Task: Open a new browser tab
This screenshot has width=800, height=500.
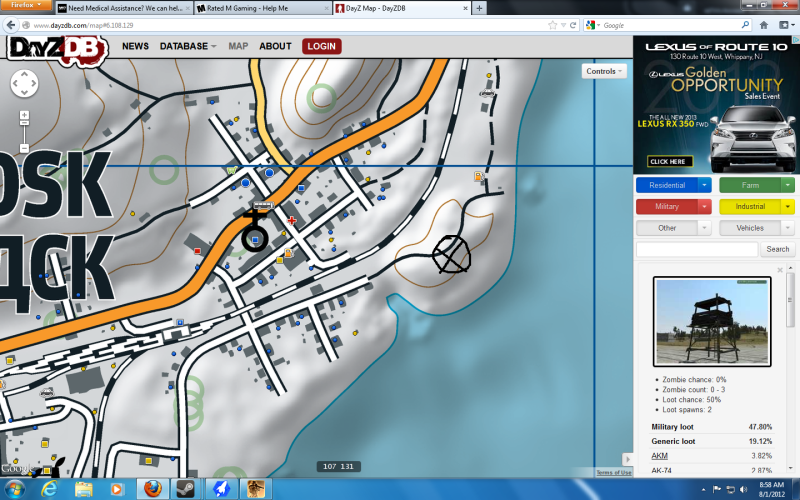Action: pyautogui.click(x=480, y=7)
